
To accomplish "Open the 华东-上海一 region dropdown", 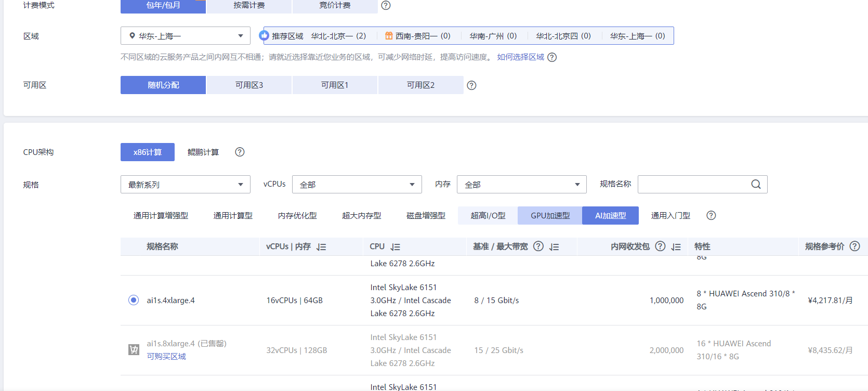I will click(185, 36).
